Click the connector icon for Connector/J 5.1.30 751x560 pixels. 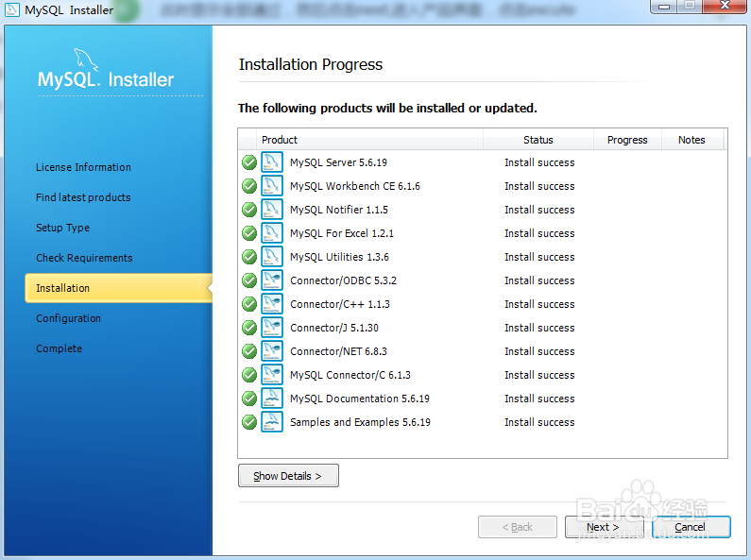pyautogui.click(x=271, y=328)
